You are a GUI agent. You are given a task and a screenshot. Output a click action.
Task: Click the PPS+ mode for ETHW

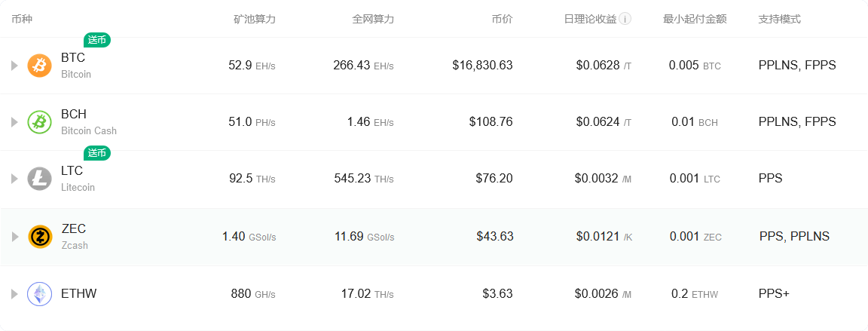774,293
